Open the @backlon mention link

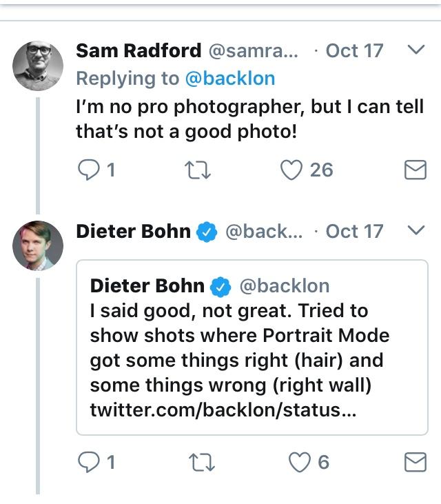[x=230, y=79]
